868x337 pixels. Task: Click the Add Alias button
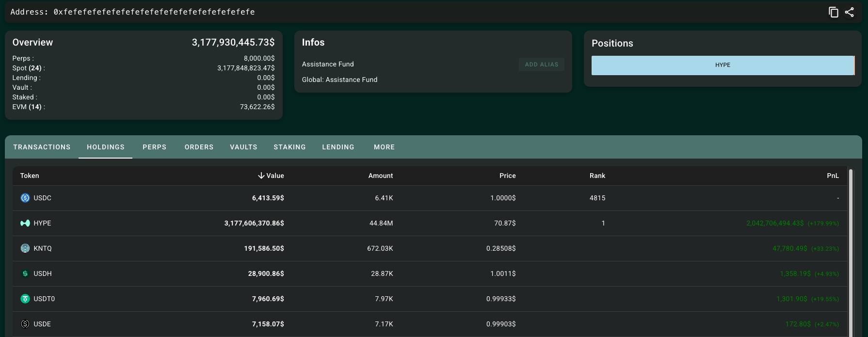[x=541, y=64]
